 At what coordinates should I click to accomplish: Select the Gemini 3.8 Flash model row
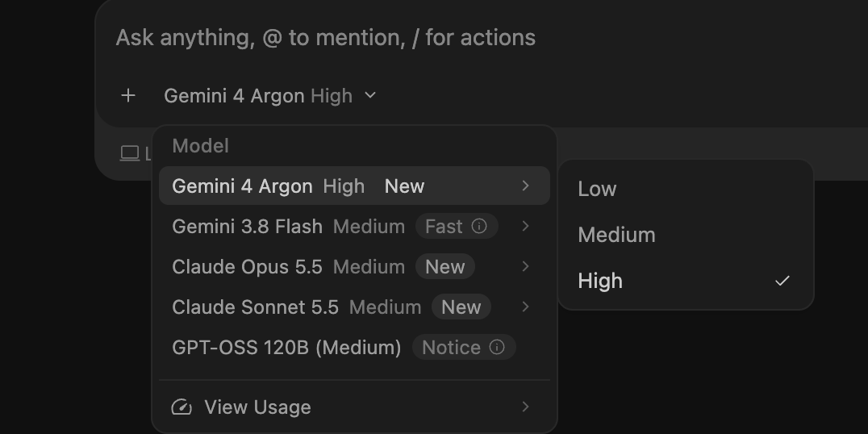tap(354, 227)
